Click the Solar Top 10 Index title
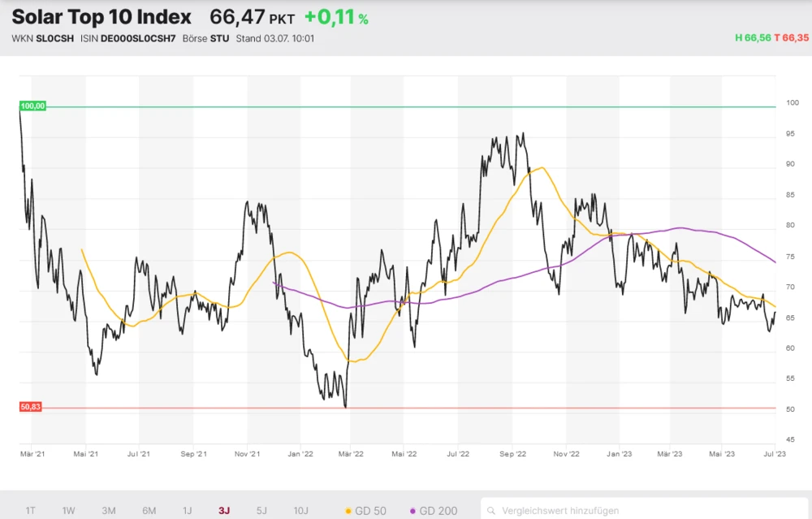812x519 pixels. (101, 17)
